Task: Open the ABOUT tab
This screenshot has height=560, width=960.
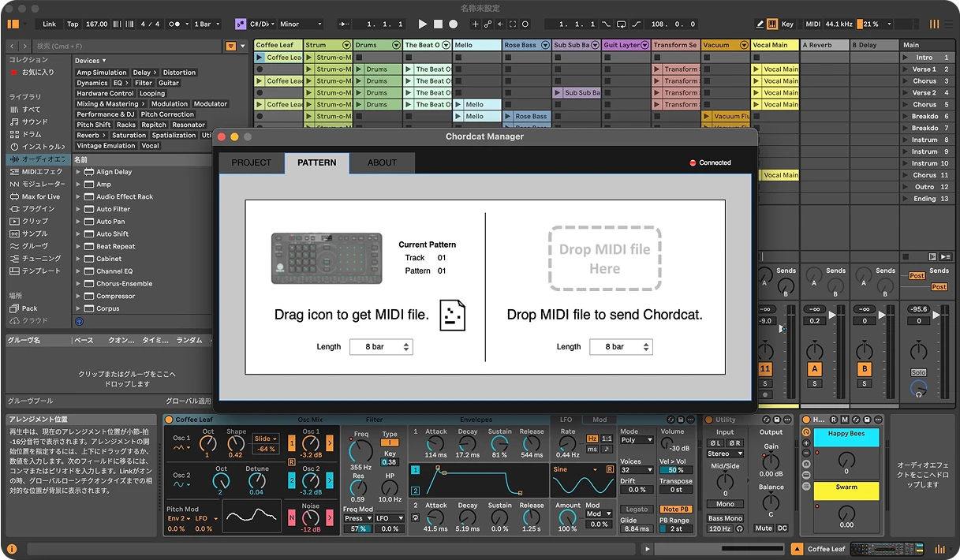Action: click(x=382, y=162)
